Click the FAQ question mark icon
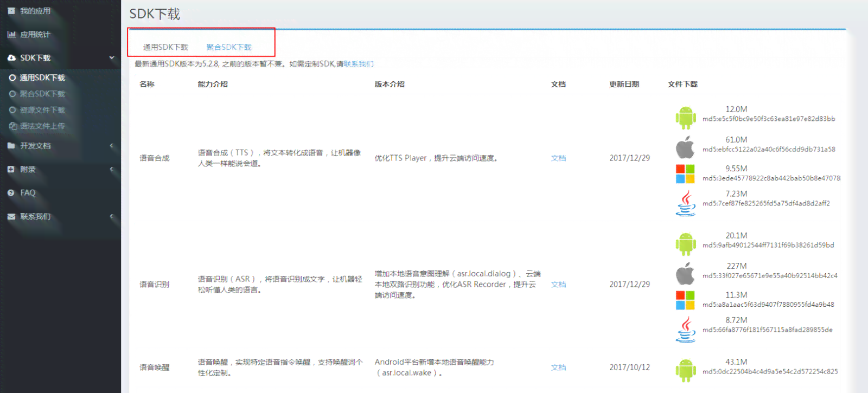The image size is (868, 393). (x=11, y=193)
